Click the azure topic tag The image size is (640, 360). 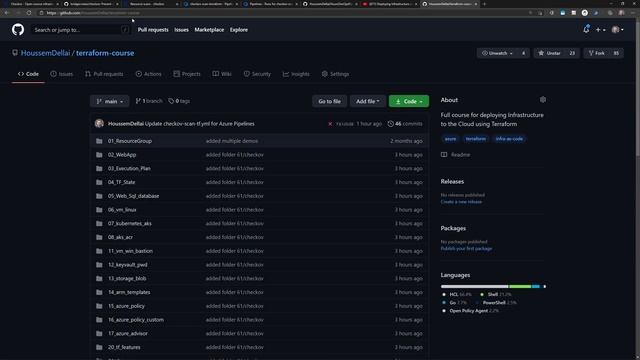450,139
